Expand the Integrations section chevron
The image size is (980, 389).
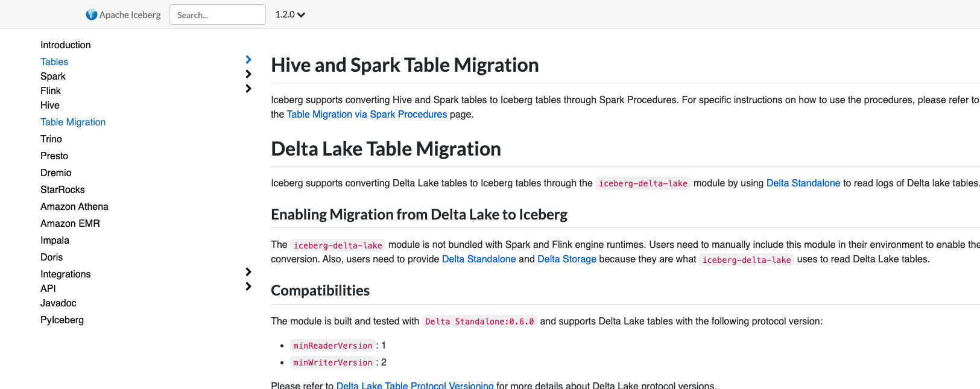click(248, 272)
